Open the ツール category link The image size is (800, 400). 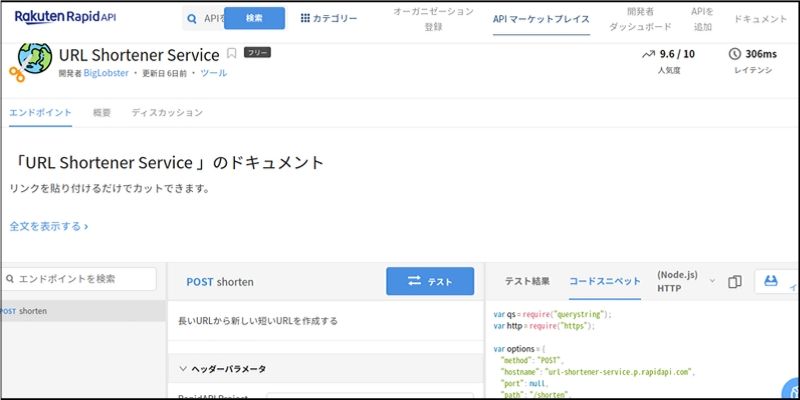(213, 73)
